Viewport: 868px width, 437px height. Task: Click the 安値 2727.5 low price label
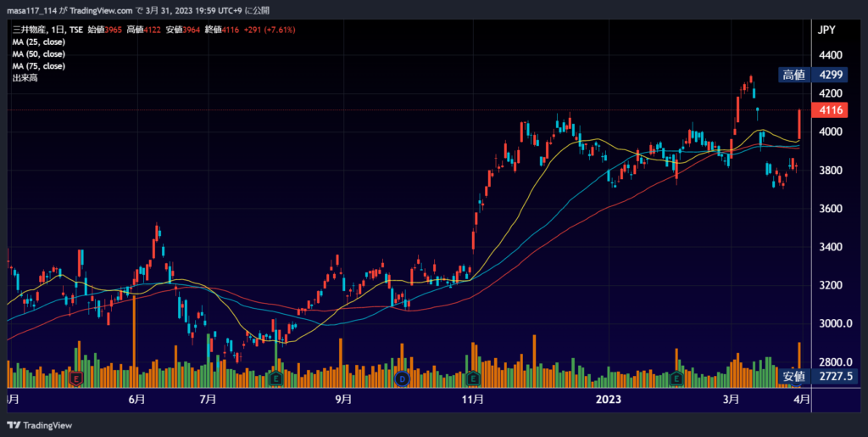pos(818,377)
